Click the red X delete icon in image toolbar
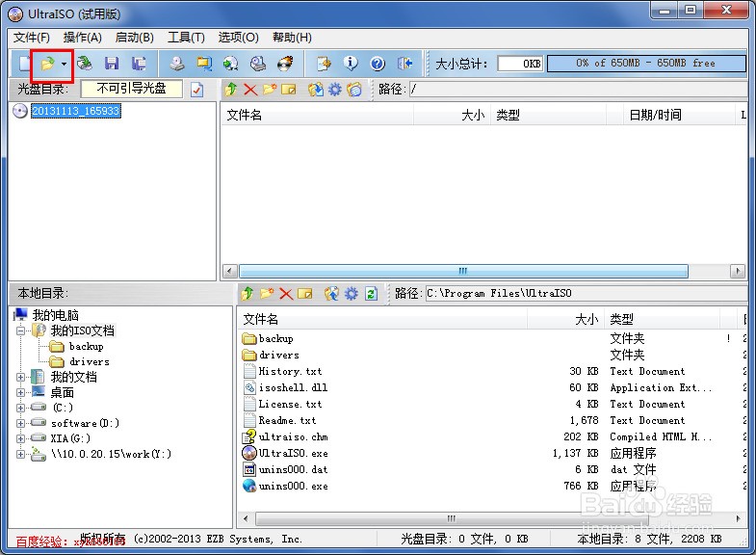 click(250, 90)
